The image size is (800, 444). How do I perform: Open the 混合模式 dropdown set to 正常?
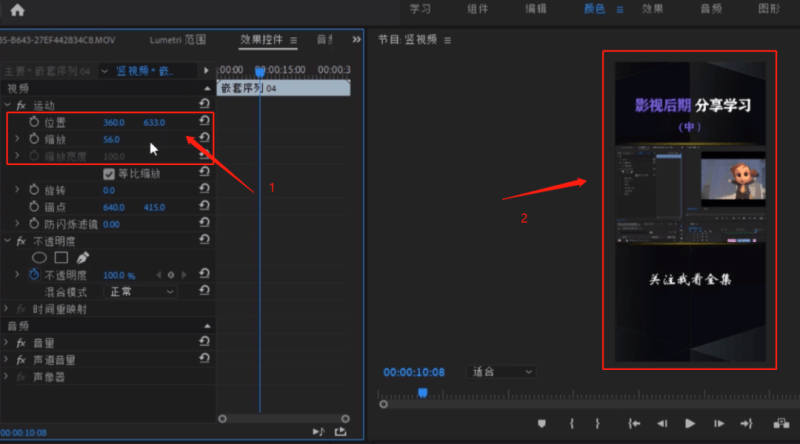point(140,292)
